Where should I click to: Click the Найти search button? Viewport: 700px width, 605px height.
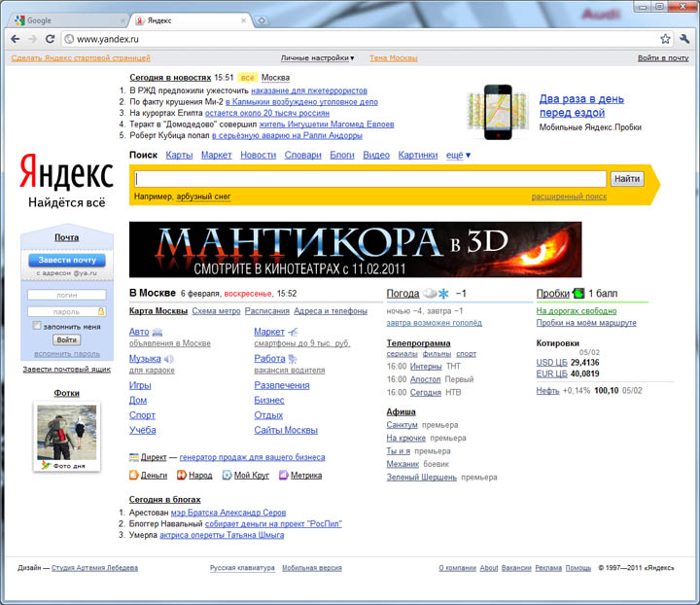[627, 179]
